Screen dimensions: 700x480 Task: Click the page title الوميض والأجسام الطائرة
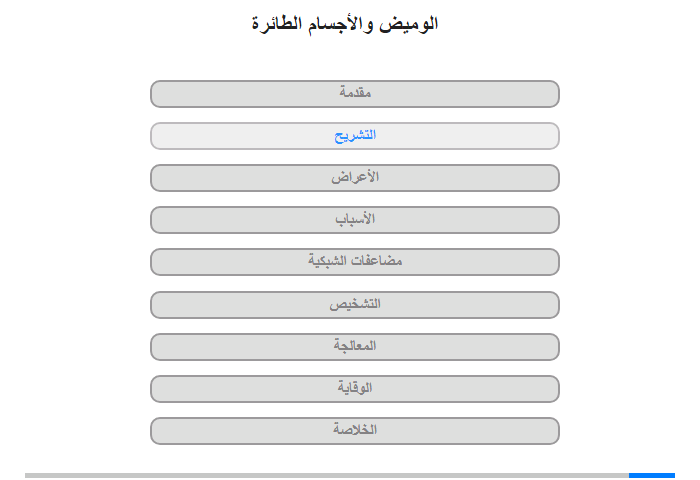[345, 23]
